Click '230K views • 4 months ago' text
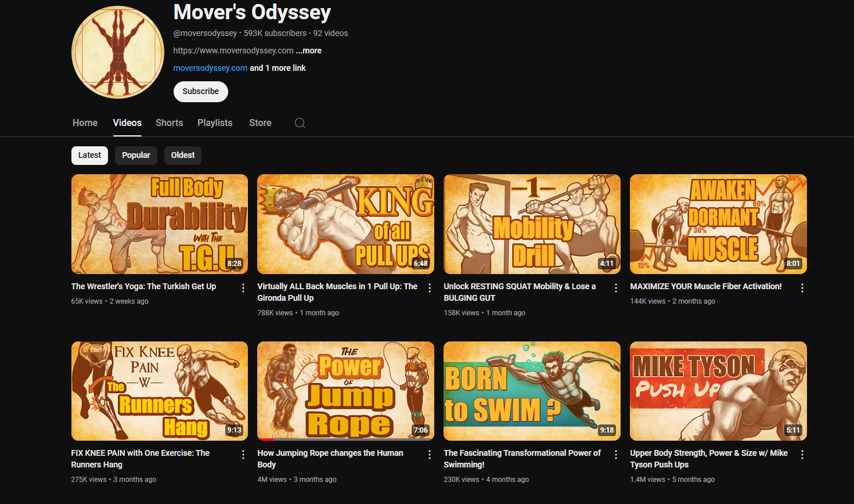The width and height of the screenshot is (854, 504). [486, 480]
